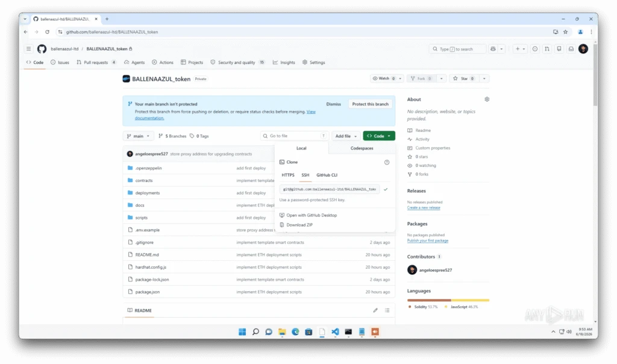Install the app via address bar icon
Screen dimensions: 617x364
[556, 32]
